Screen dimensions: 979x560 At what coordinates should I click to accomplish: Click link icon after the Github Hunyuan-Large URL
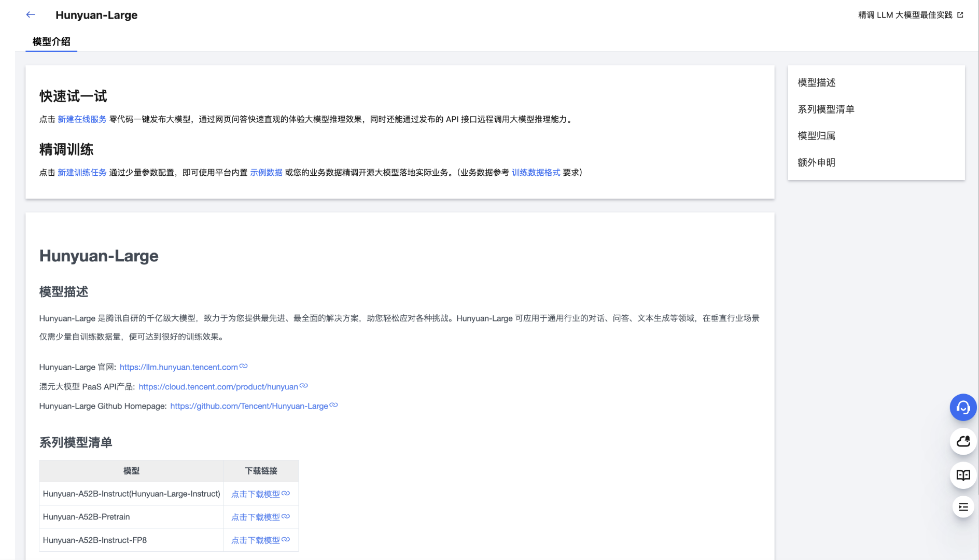[x=334, y=405]
